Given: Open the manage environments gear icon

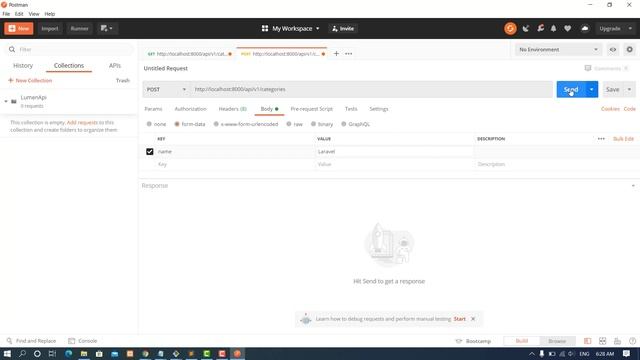Looking at the screenshot, I should [x=629, y=49].
